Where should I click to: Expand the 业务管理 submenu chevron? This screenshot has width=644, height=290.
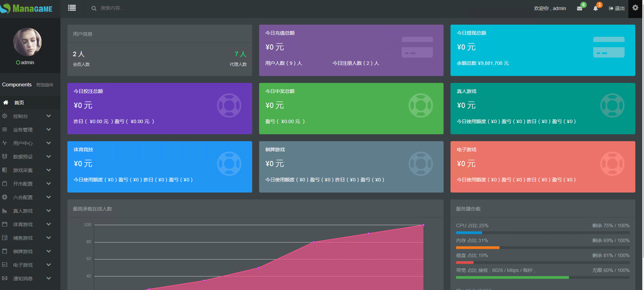tap(49, 130)
